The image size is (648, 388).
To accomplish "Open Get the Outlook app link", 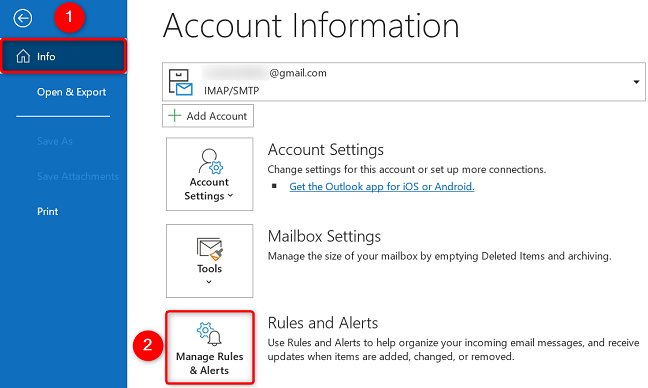I will pos(381,187).
